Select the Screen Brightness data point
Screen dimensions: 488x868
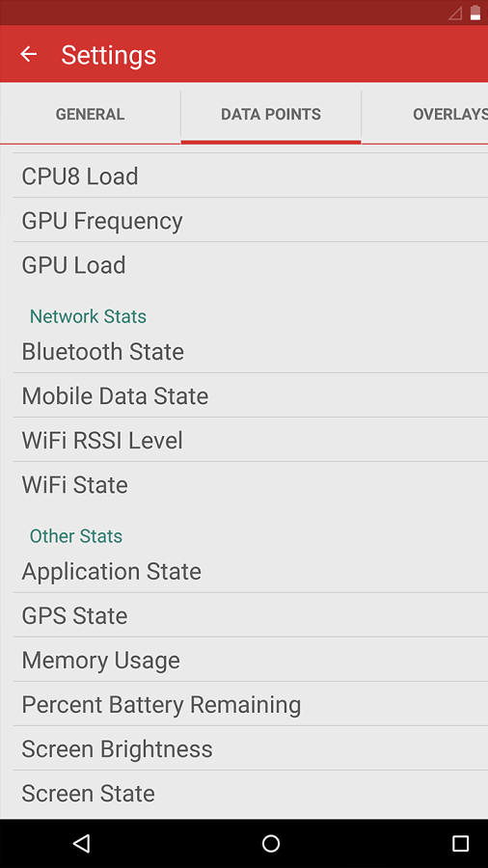(251, 748)
